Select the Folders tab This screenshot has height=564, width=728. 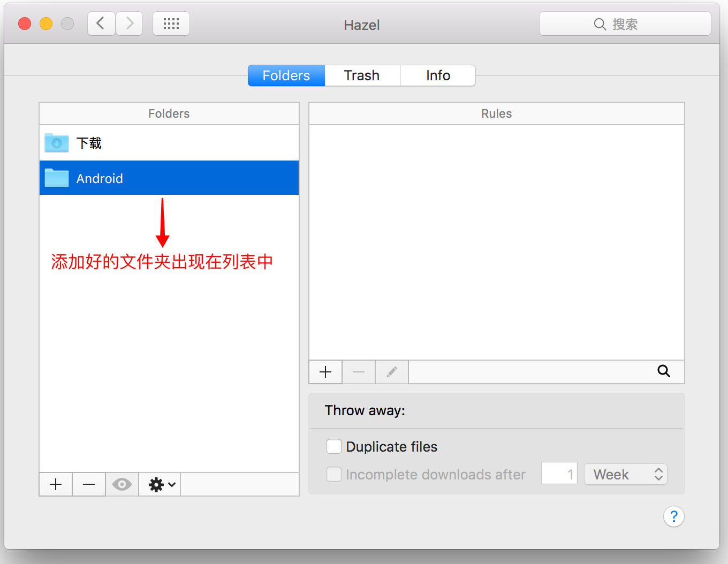point(286,75)
